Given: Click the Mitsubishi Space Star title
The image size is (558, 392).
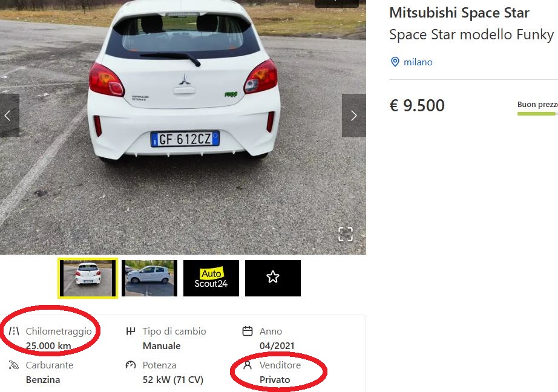Looking at the screenshot, I should (x=459, y=13).
